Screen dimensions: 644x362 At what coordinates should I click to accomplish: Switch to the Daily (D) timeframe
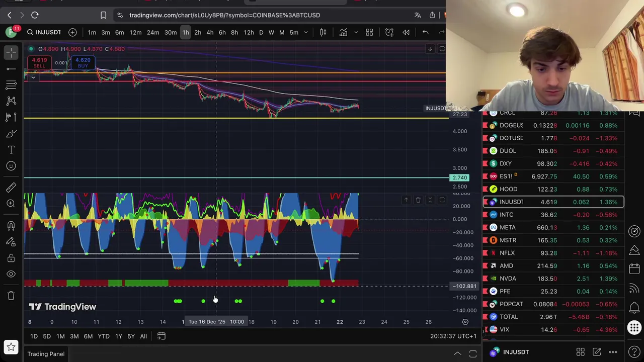[x=261, y=32]
